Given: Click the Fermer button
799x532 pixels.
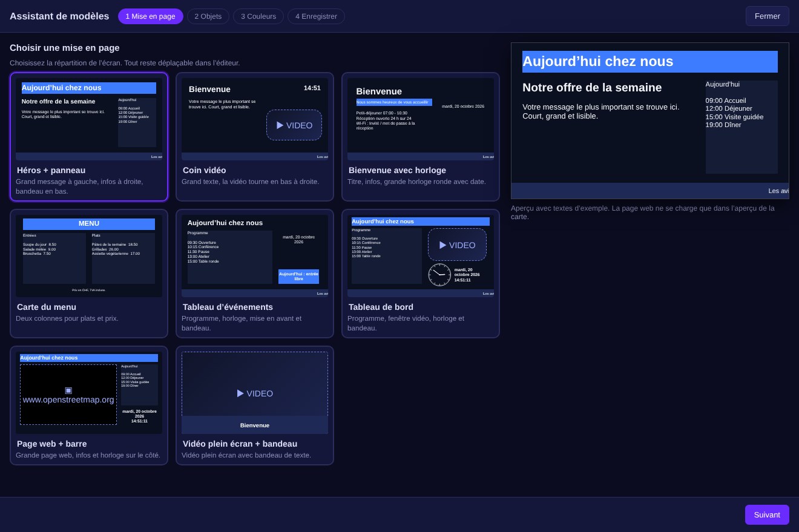Looking at the screenshot, I should pyautogui.click(x=768, y=16).
